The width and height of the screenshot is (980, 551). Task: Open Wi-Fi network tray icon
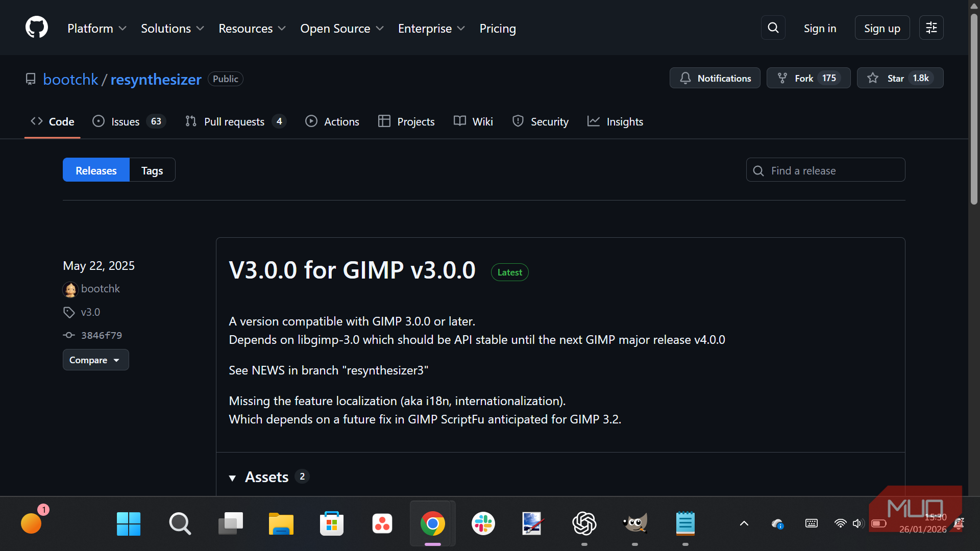pos(840,523)
